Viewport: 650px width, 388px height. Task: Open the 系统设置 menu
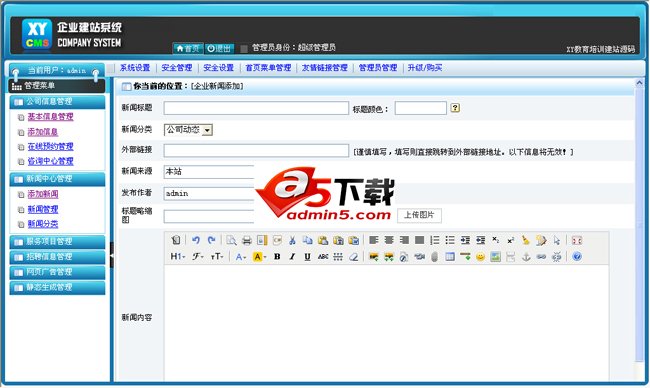pyautogui.click(x=135, y=68)
